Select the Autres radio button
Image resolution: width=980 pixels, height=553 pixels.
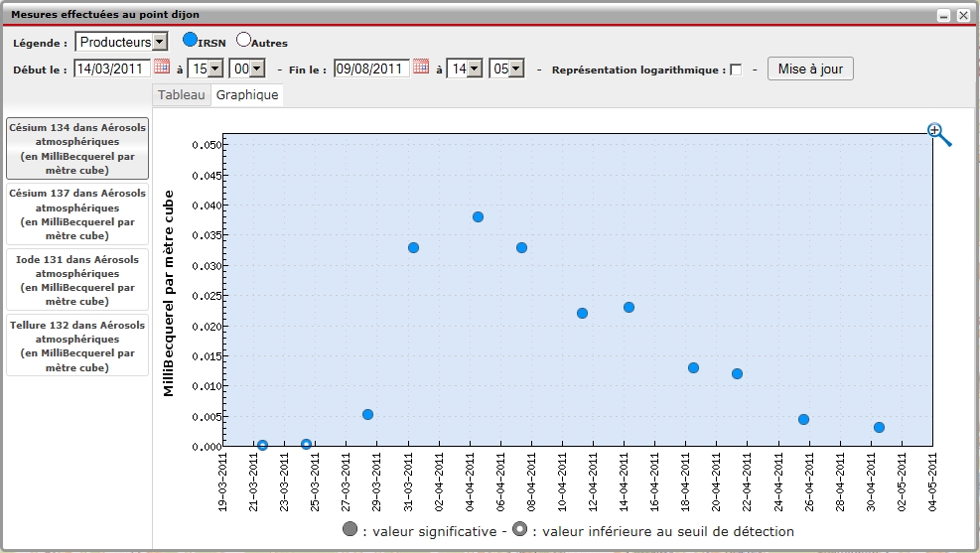[x=243, y=40]
